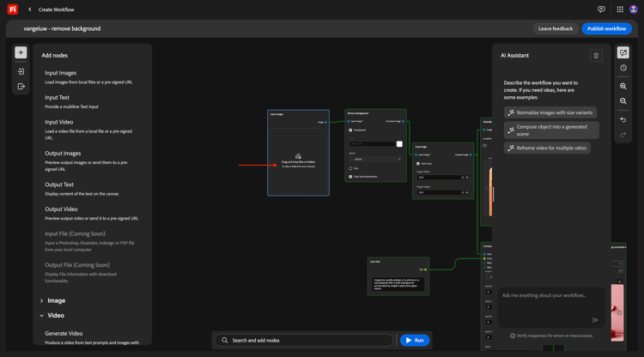Open the top-bar chat feedback icon
The image size is (644, 357).
click(601, 9)
